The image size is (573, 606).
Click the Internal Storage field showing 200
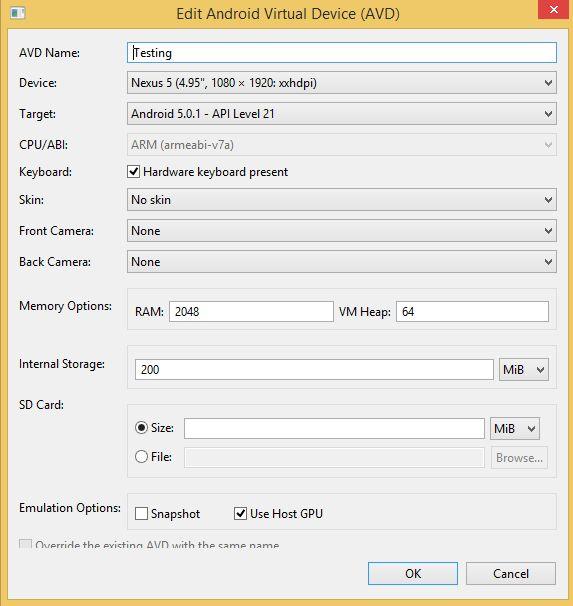tap(314, 369)
